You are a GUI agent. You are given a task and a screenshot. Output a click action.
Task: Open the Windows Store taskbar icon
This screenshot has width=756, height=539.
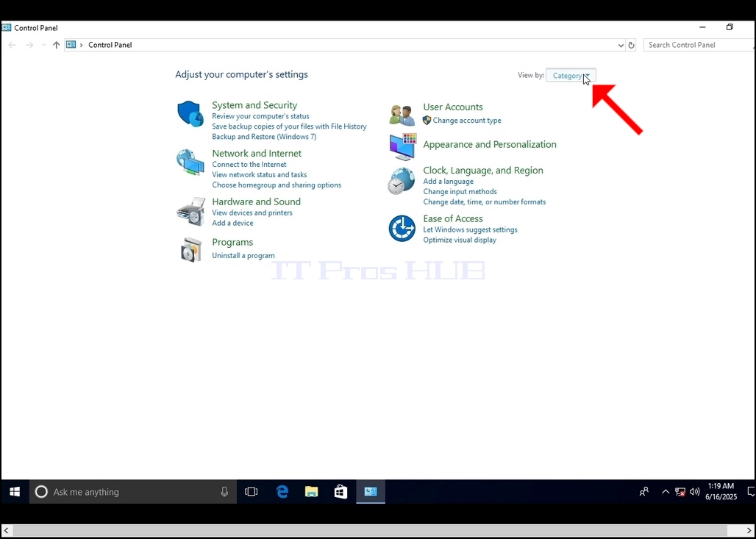tap(341, 492)
